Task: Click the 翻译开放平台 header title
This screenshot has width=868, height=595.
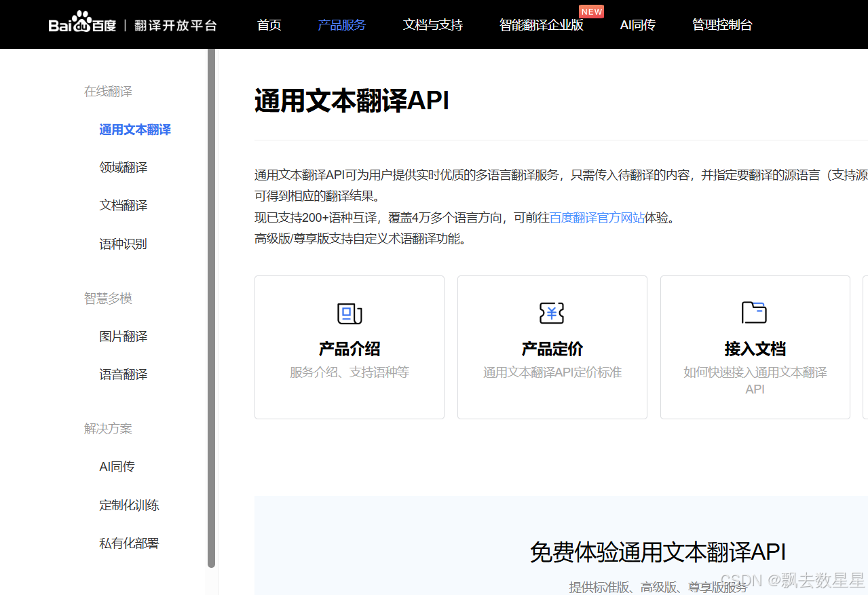Action: pyautogui.click(x=176, y=26)
